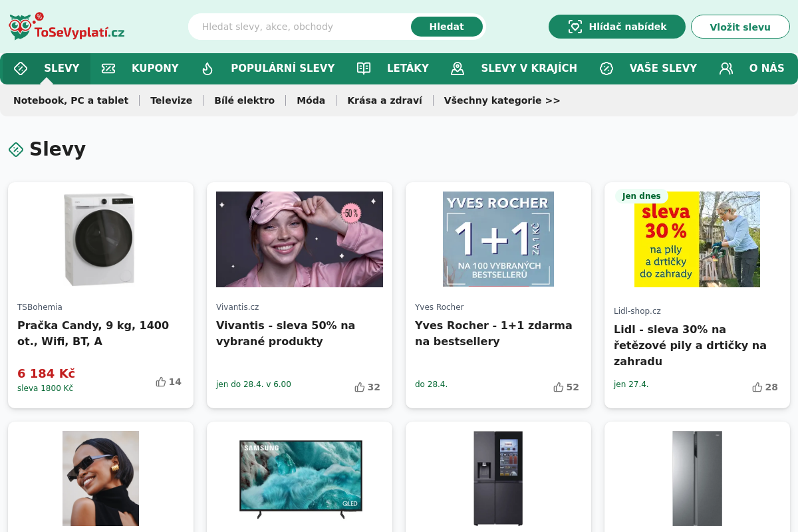
Task: Click the Jen dnes badge
Action: (x=642, y=196)
